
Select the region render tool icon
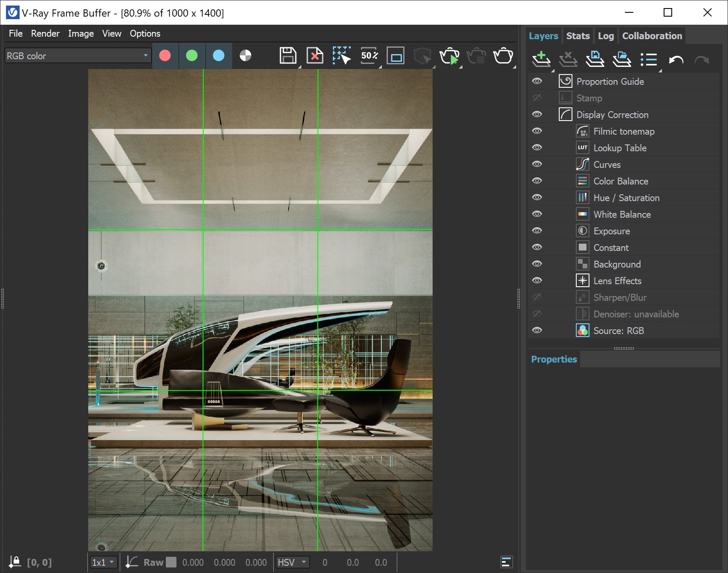click(x=342, y=55)
